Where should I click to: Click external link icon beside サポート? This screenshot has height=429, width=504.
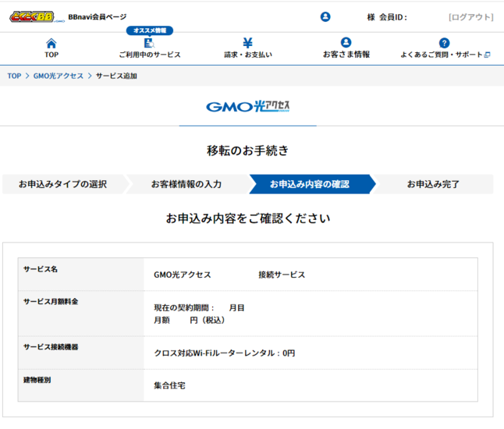pos(488,55)
